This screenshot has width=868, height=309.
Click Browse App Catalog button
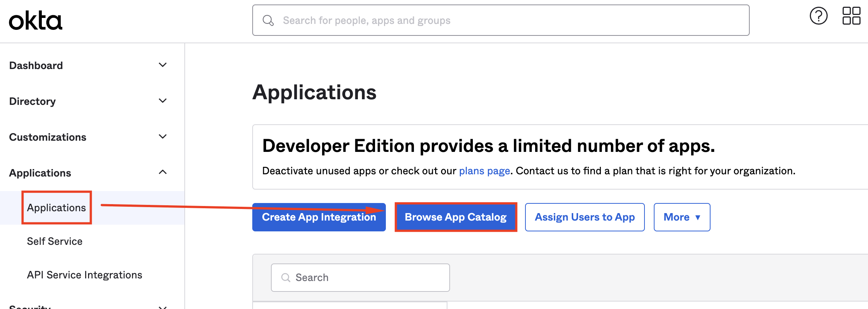click(455, 217)
